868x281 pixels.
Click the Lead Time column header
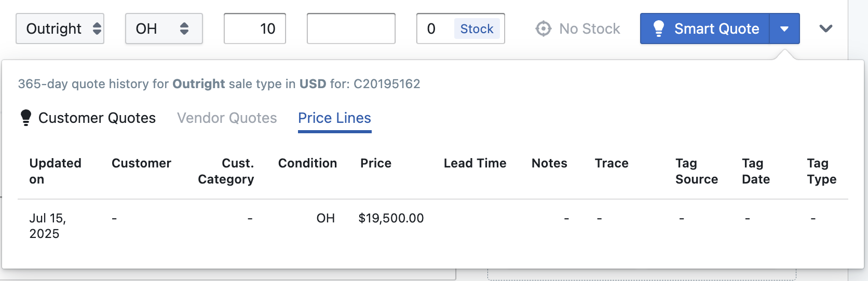(475, 163)
